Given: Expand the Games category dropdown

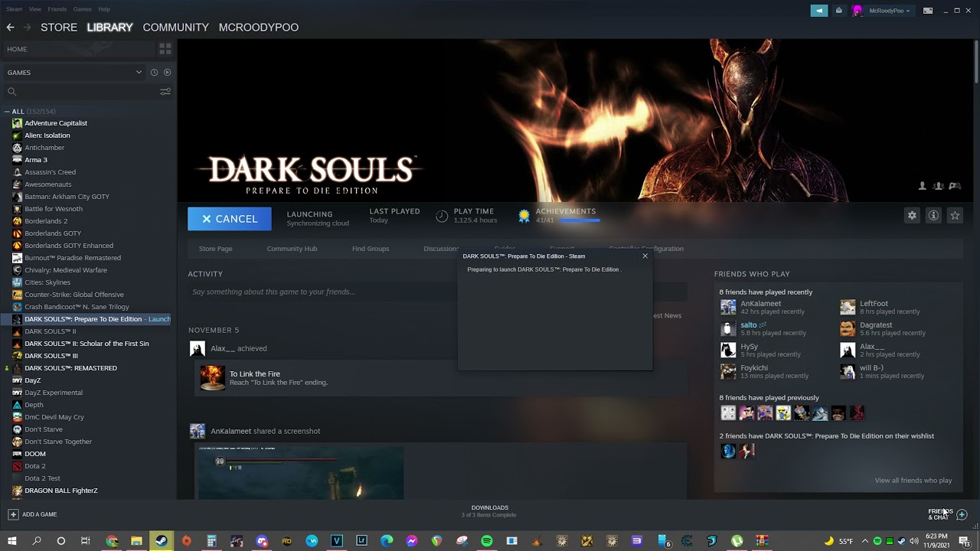Looking at the screenshot, I should click(x=139, y=73).
